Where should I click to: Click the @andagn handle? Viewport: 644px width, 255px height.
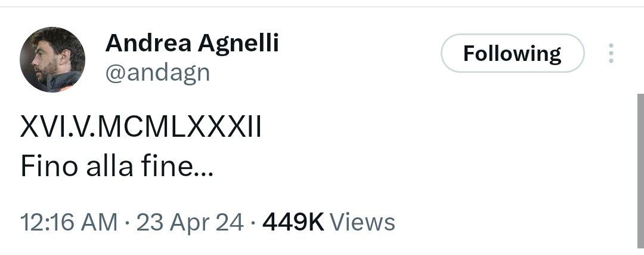pyautogui.click(x=157, y=73)
